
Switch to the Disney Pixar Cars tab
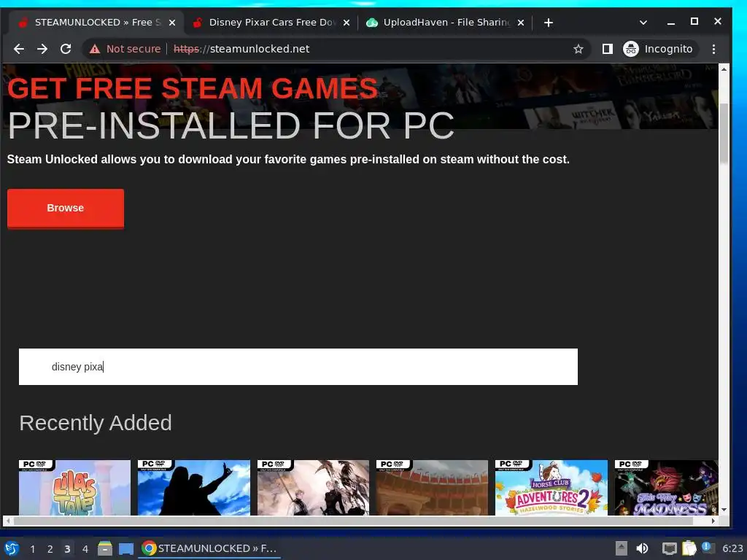pyautogui.click(x=271, y=23)
